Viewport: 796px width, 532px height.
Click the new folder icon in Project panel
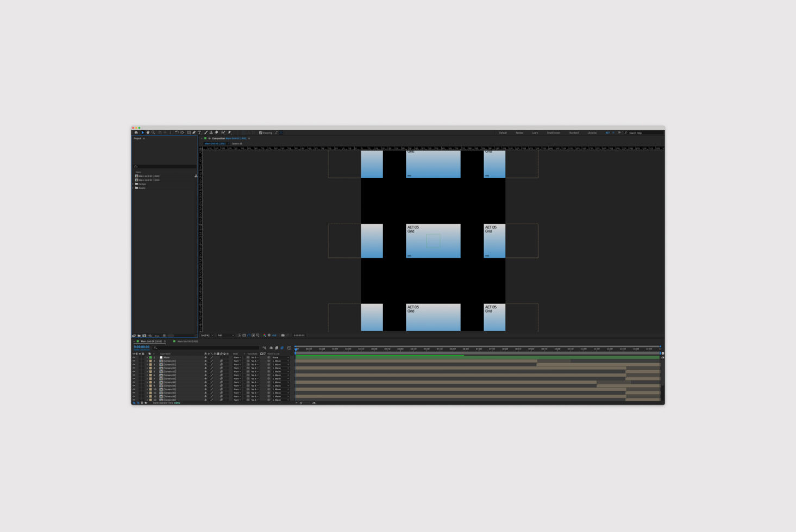[x=139, y=335]
